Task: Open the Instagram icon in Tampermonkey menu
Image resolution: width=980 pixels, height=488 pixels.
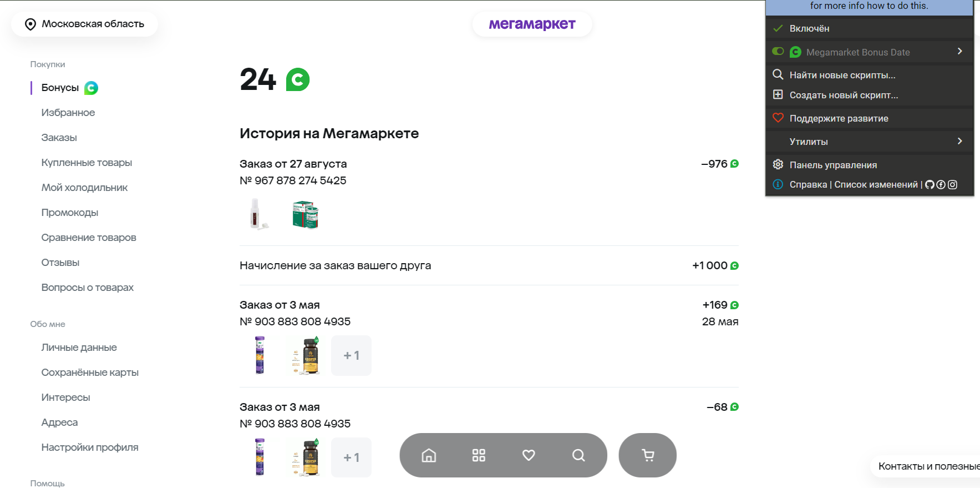Action: (x=952, y=185)
